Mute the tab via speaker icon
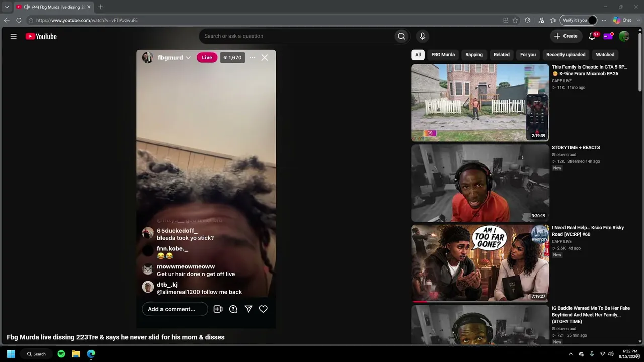Viewport: 644px width, 362px height. pos(27,7)
